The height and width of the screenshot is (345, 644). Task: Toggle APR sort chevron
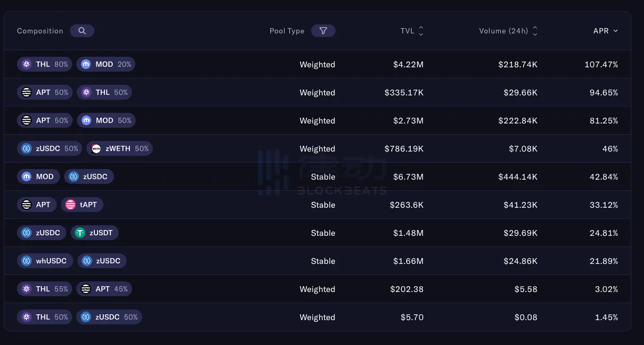(615, 31)
